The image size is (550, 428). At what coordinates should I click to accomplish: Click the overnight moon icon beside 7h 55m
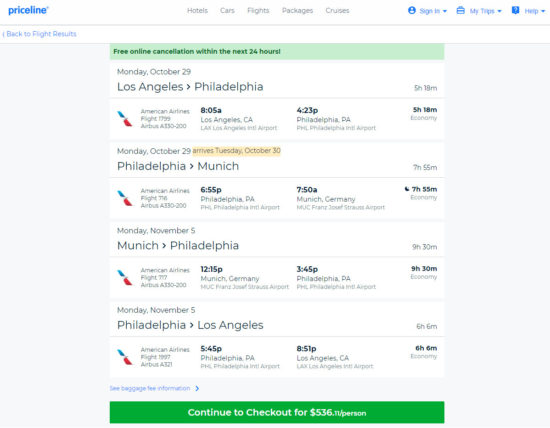(407, 189)
